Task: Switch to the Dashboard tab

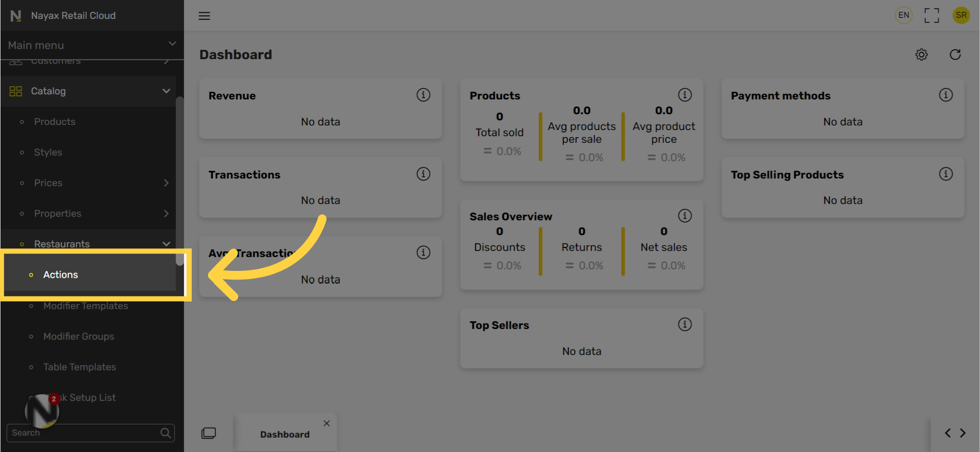Action: 285,434
